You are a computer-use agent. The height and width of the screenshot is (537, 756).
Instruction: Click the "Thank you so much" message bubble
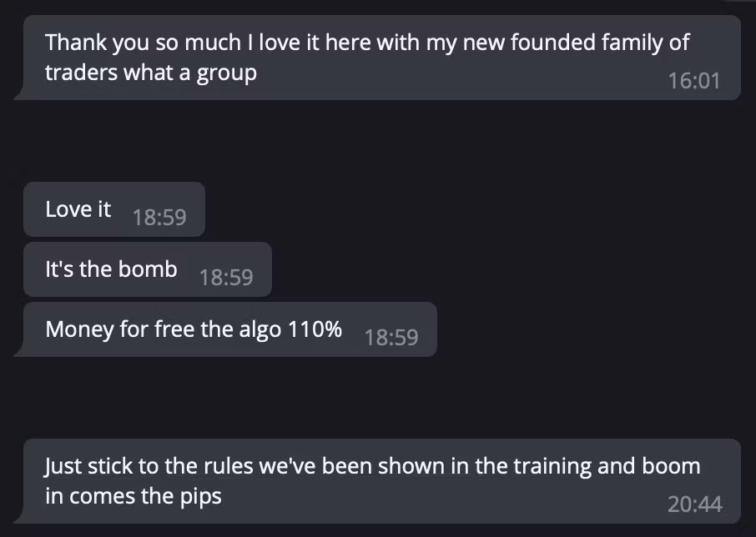pyautogui.click(x=375, y=57)
